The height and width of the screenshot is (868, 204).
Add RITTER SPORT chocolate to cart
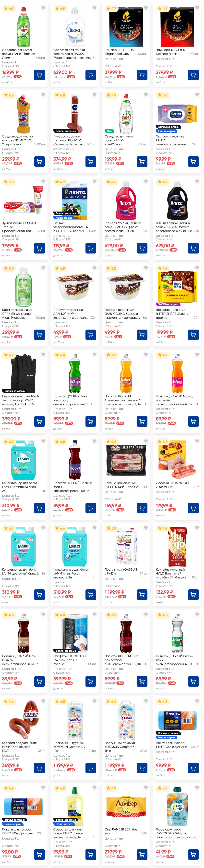[193, 335]
